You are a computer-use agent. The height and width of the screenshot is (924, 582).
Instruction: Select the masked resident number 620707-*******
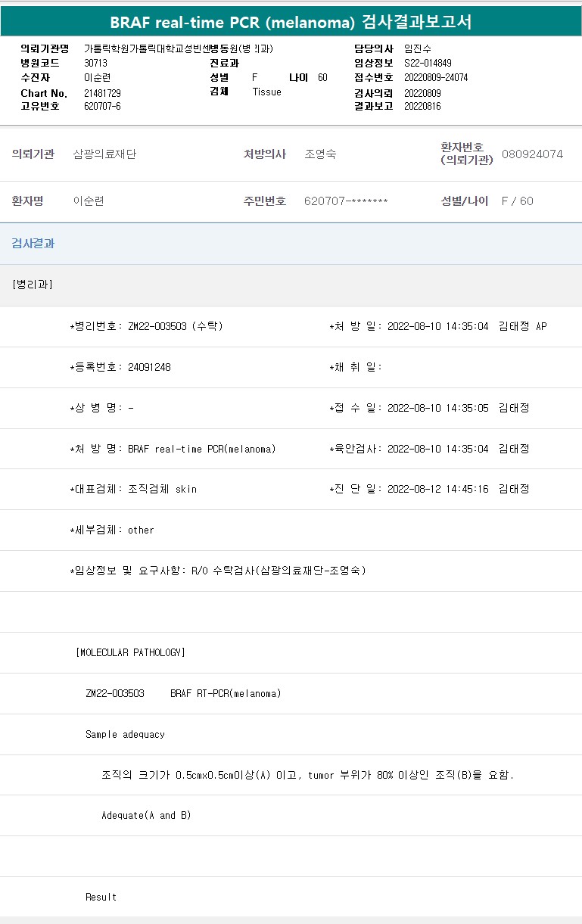pos(346,201)
